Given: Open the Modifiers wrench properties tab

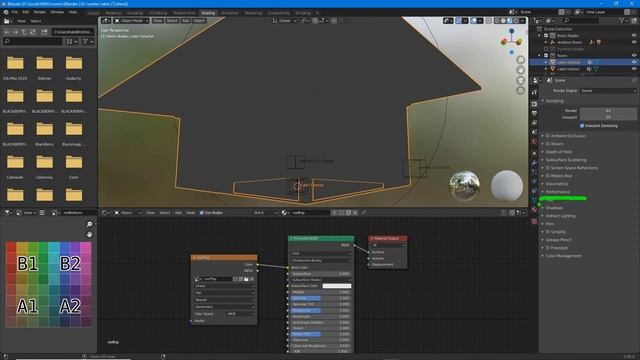Looking at the screenshot, I should click(x=534, y=162).
